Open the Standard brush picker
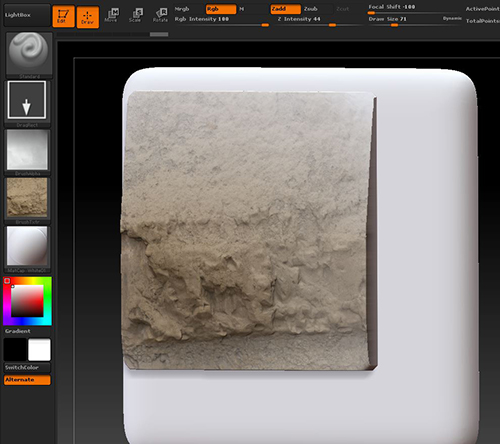Viewport: 500px width, 444px height. pos(29,55)
